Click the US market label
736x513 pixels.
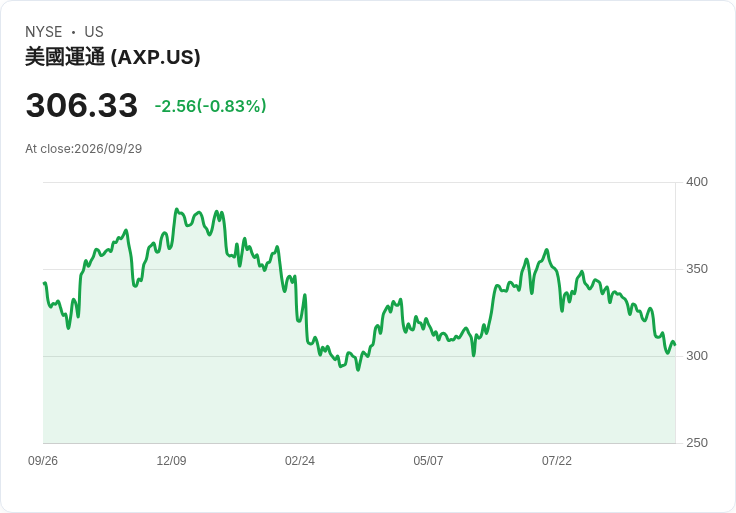click(x=94, y=32)
